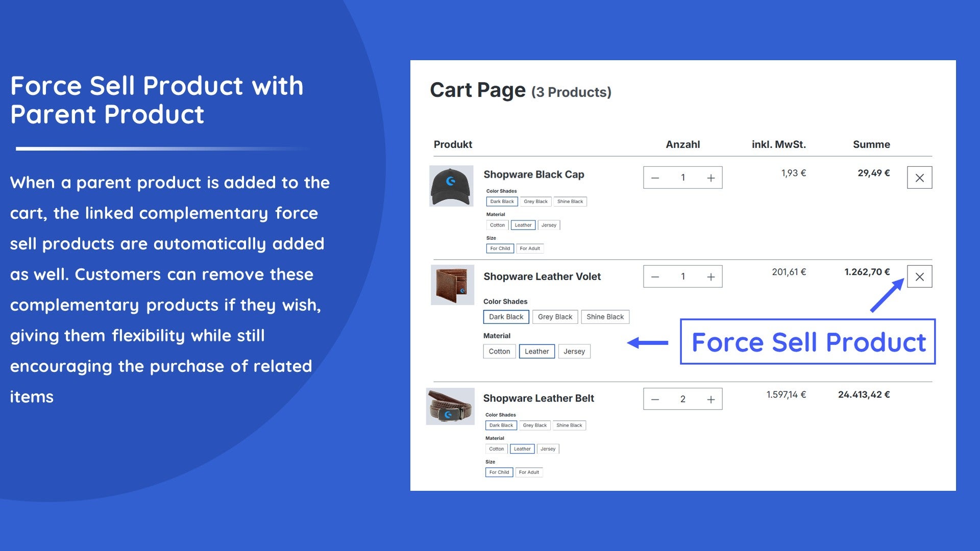Select Jersey material for Black Cap
980x551 pixels.
(549, 225)
